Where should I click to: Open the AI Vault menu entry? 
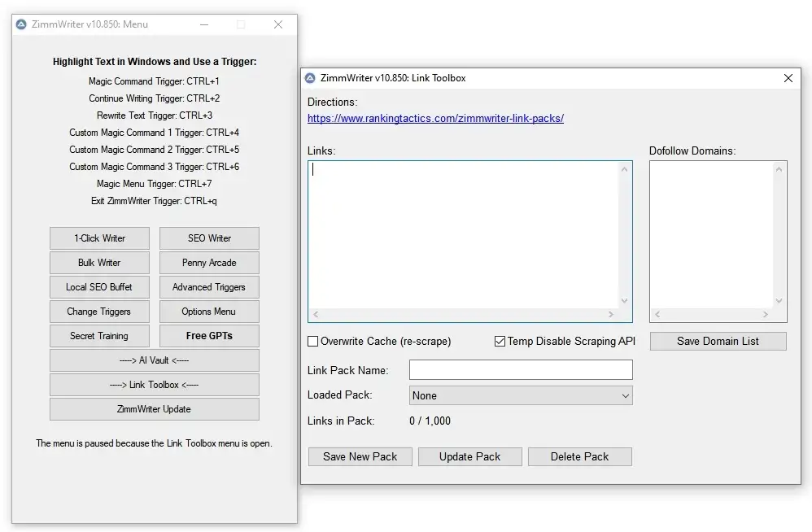tap(155, 360)
